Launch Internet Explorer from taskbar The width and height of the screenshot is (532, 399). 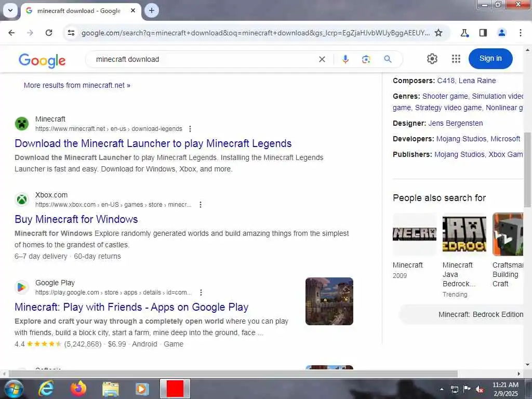click(x=46, y=389)
